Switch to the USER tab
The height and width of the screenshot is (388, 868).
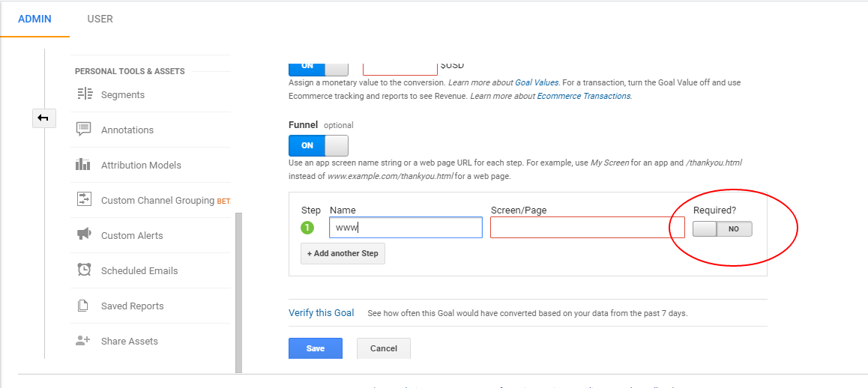point(100,19)
